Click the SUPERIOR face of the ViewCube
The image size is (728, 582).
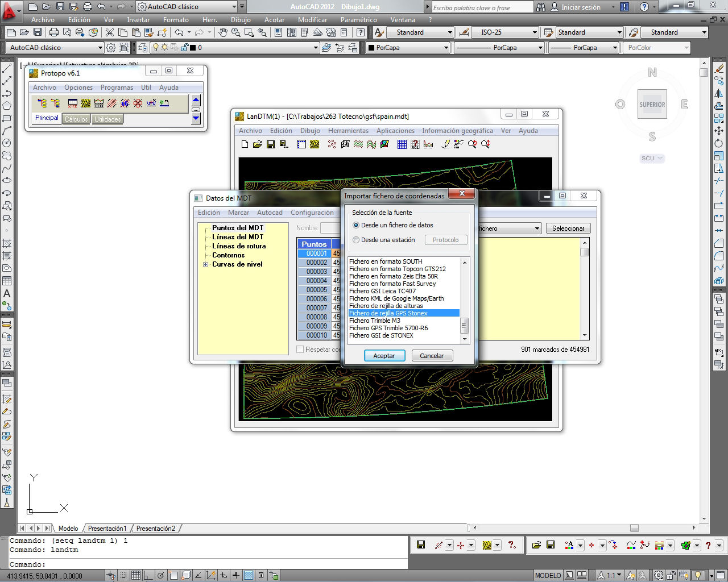[x=652, y=105]
